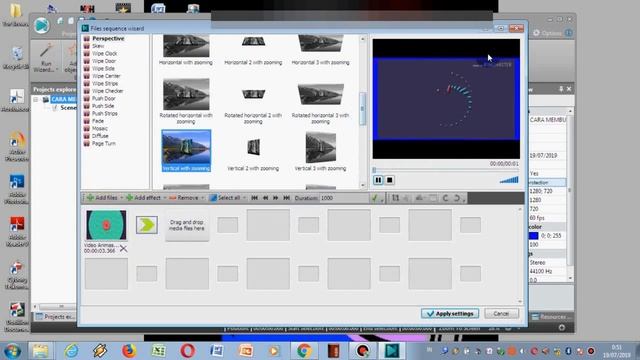Screen dimensions: 640x360
Task: Open the Add effect dropdown arrow
Action: tap(164, 198)
